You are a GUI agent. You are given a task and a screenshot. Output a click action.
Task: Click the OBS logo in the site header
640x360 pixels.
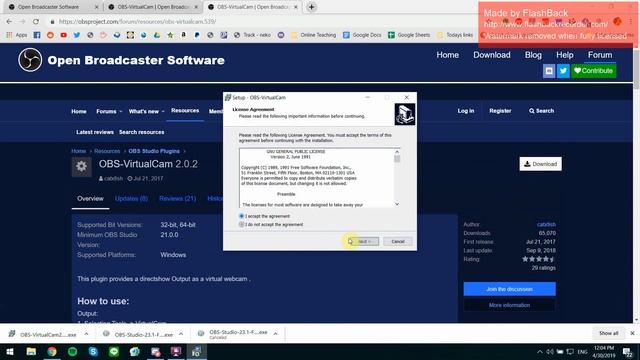click(30, 60)
